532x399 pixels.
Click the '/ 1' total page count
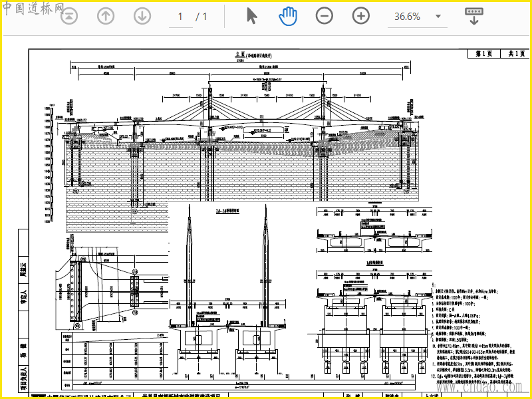pos(201,16)
